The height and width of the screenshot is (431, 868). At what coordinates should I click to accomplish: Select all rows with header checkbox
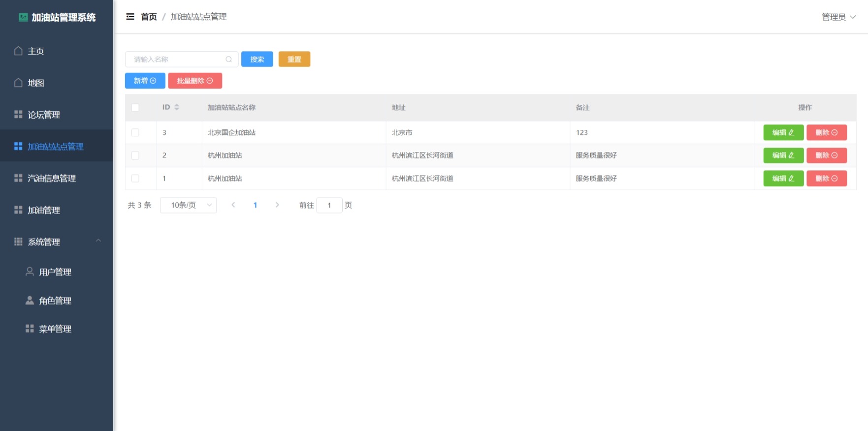(x=135, y=108)
